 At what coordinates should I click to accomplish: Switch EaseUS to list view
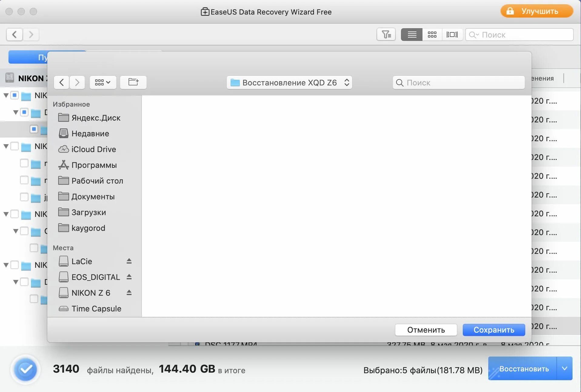pyautogui.click(x=412, y=35)
